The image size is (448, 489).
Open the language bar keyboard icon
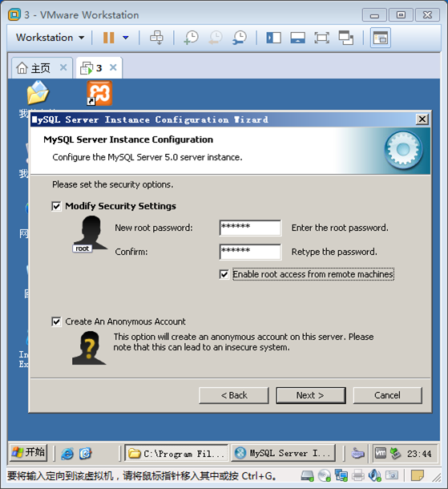pyautogui.click(x=357, y=453)
